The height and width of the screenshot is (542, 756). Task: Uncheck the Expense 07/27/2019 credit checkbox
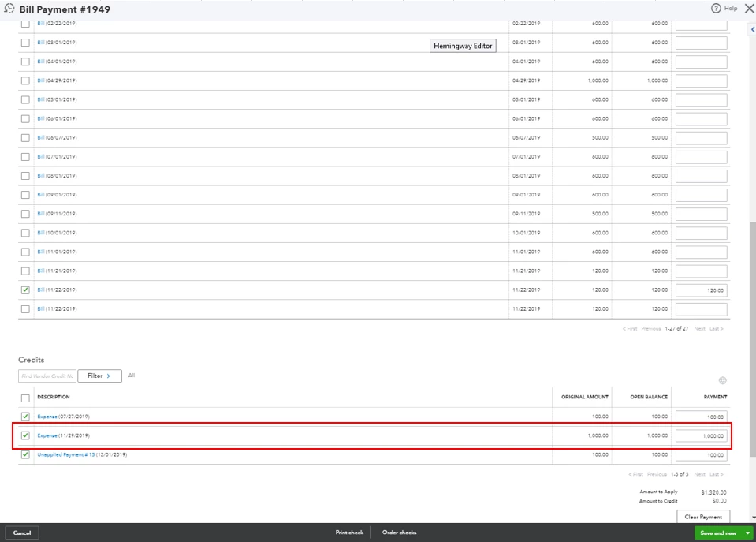point(25,416)
